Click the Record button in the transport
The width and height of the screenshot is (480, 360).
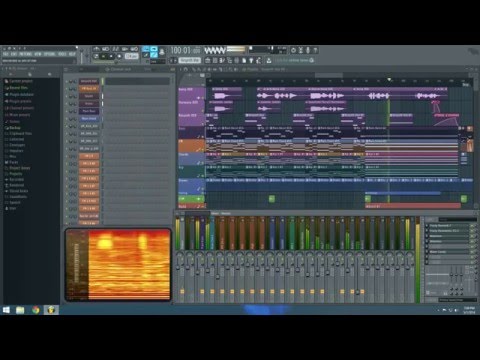(x=119, y=56)
